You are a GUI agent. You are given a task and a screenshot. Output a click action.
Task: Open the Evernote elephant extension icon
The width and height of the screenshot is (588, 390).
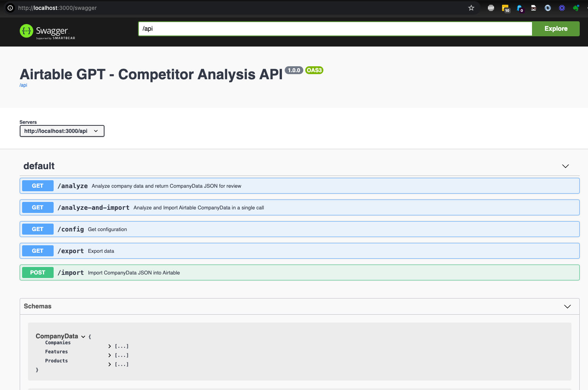click(x=576, y=8)
